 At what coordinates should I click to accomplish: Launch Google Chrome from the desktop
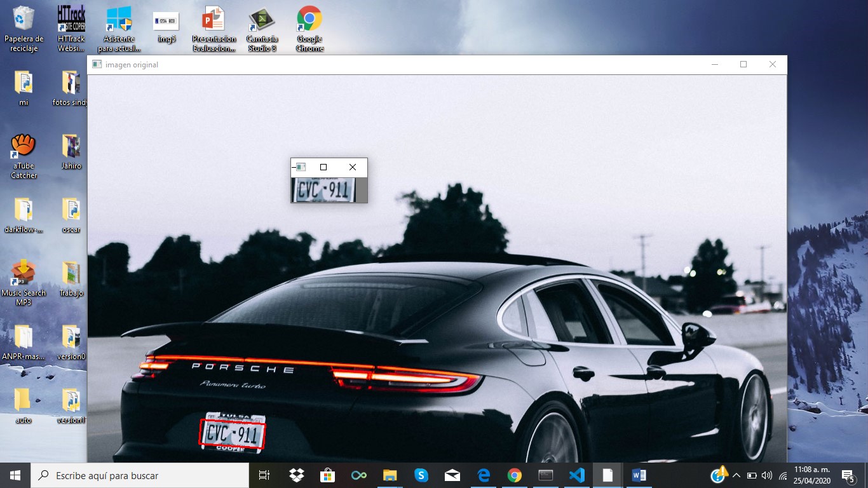click(x=309, y=29)
